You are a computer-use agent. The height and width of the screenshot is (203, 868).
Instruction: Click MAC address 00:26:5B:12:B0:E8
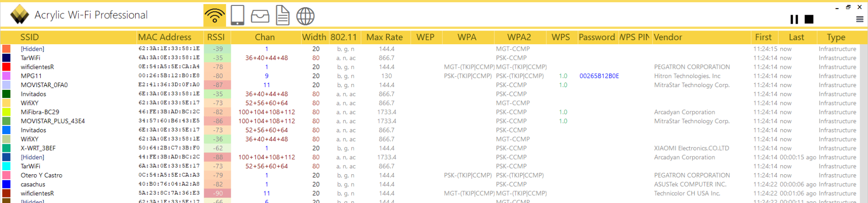coord(169,76)
